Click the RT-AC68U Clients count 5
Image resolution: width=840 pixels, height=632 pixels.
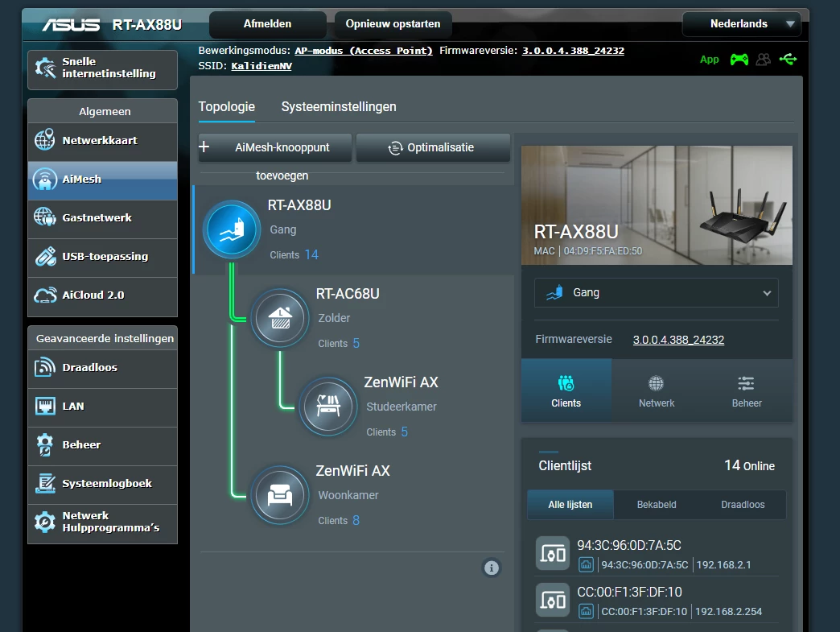click(x=356, y=343)
